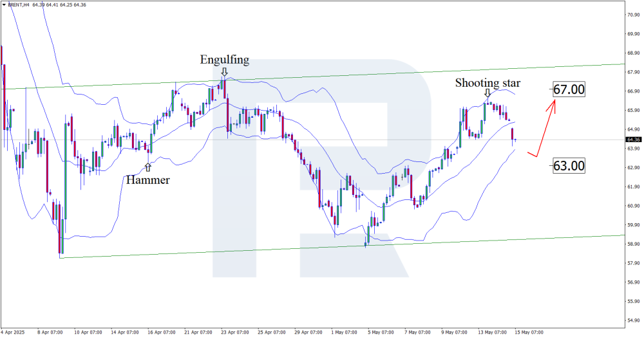Click the 4 Apr 2025 date label
This screenshot has height=337, width=644.
pos(15,332)
